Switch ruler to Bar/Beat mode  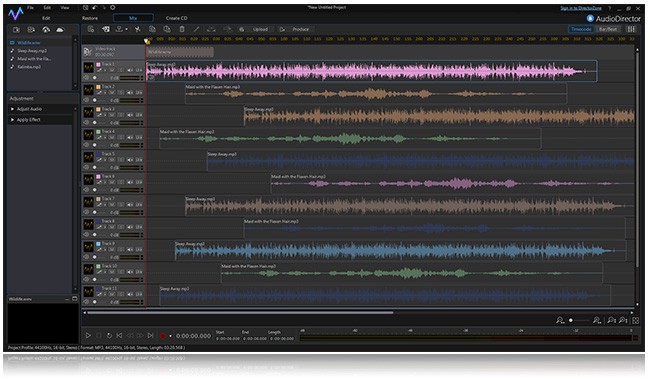(608, 29)
